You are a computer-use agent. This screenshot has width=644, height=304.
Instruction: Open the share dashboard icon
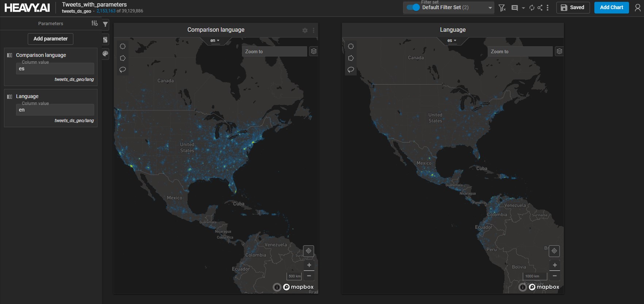click(x=540, y=8)
